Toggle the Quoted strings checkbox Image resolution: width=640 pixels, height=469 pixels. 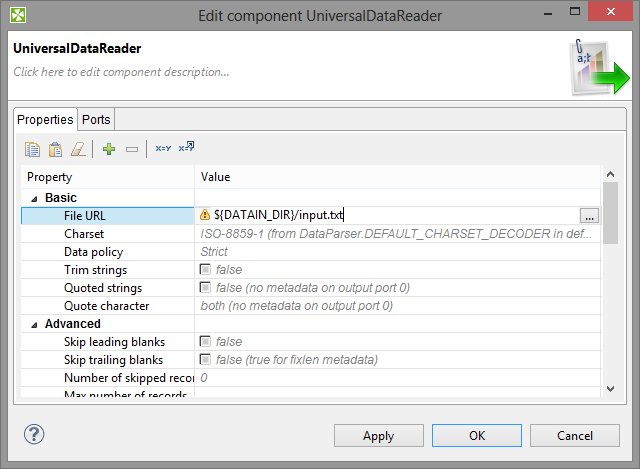[206, 288]
